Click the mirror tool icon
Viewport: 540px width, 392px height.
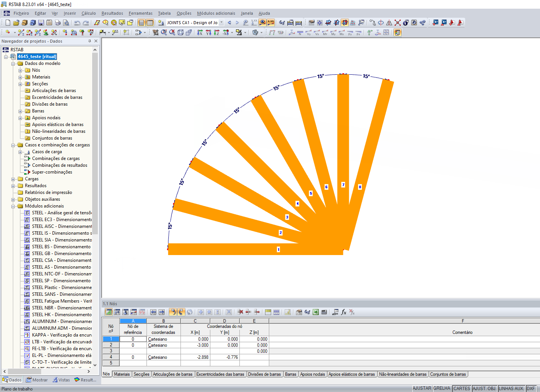click(389, 23)
